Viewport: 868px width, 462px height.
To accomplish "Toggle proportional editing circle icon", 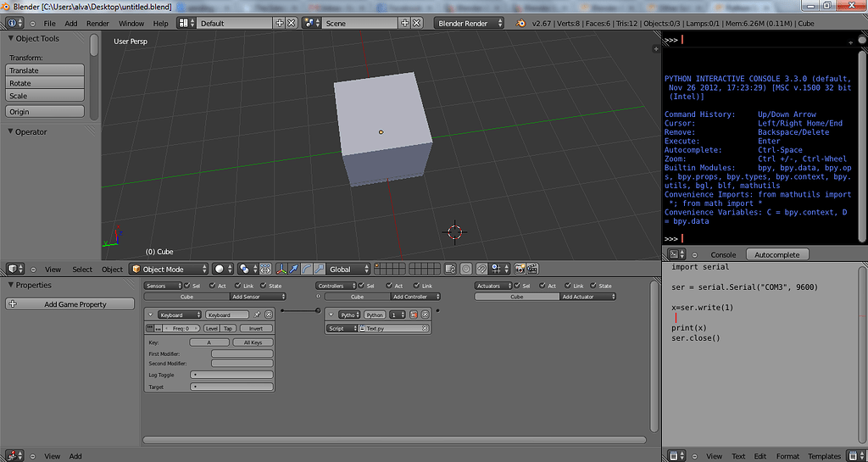I will click(x=466, y=269).
